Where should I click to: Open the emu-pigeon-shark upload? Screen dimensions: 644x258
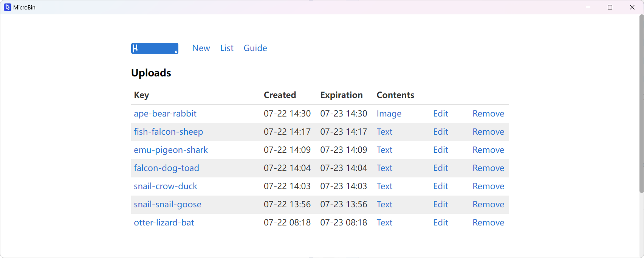click(171, 150)
